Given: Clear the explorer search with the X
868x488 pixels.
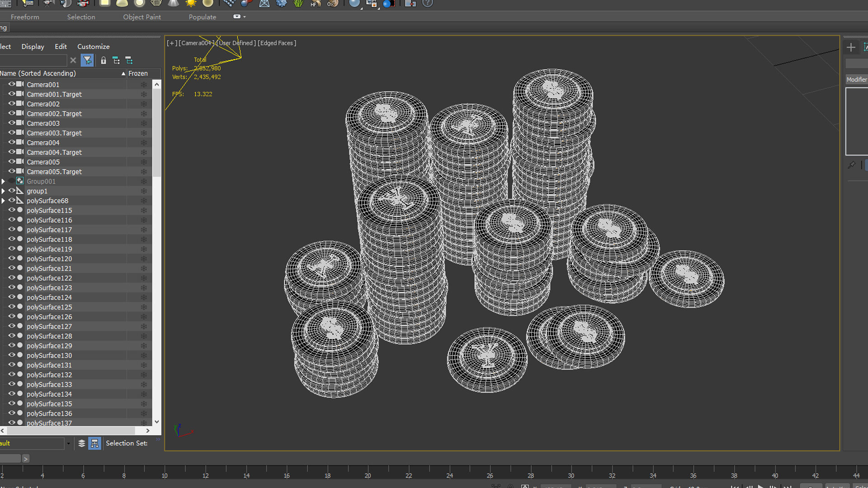Looking at the screenshot, I should click(x=73, y=60).
